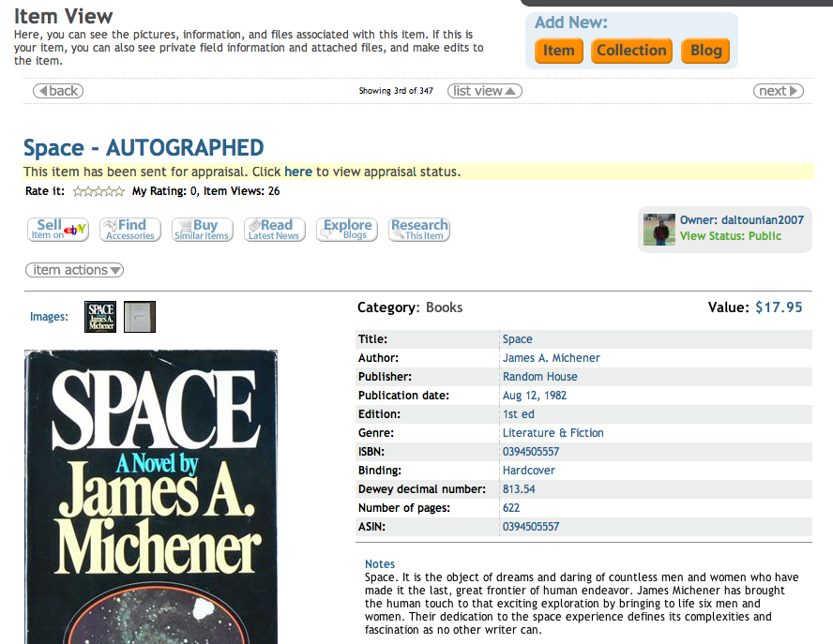
Task: Expand the item actions dropdown
Action: coord(75,270)
